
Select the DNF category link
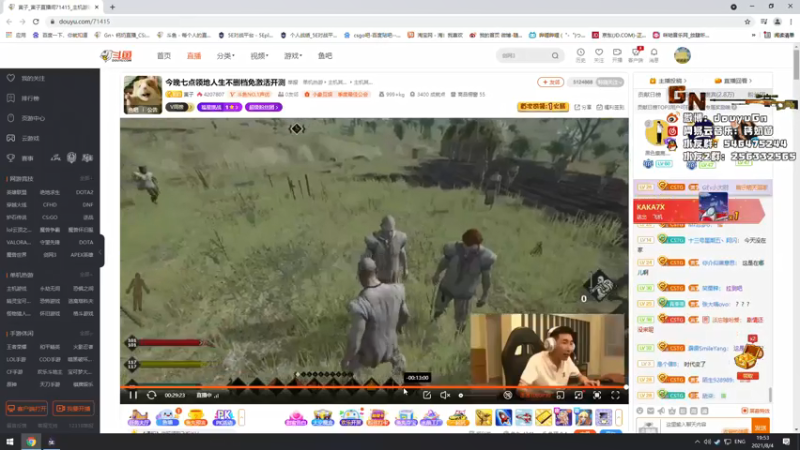point(88,205)
